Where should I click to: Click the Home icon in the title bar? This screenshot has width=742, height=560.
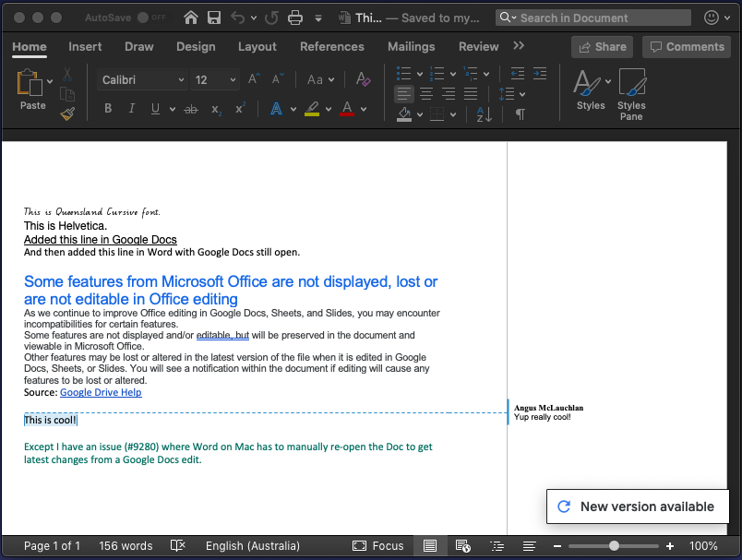click(x=191, y=18)
